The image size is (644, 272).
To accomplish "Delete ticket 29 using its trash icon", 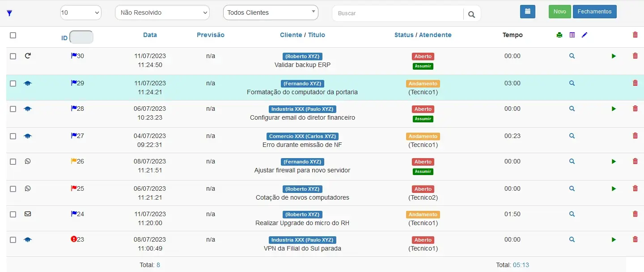I will click(635, 83).
